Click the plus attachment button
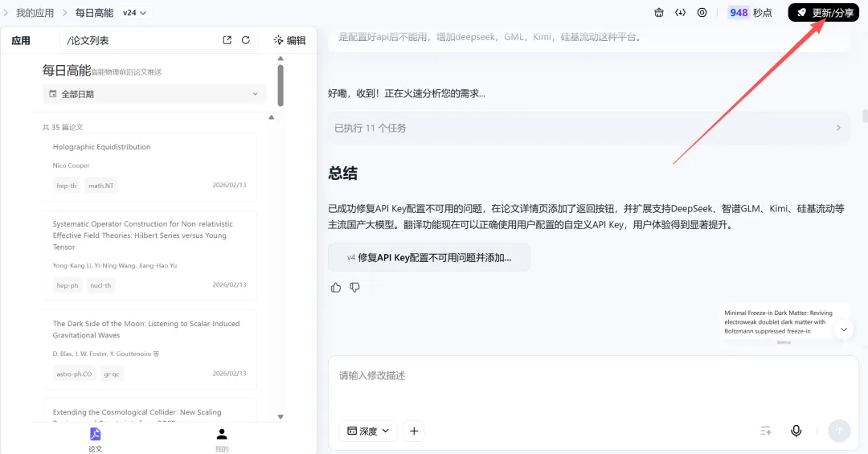Viewport: 868px width, 454px height. pos(414,431)
